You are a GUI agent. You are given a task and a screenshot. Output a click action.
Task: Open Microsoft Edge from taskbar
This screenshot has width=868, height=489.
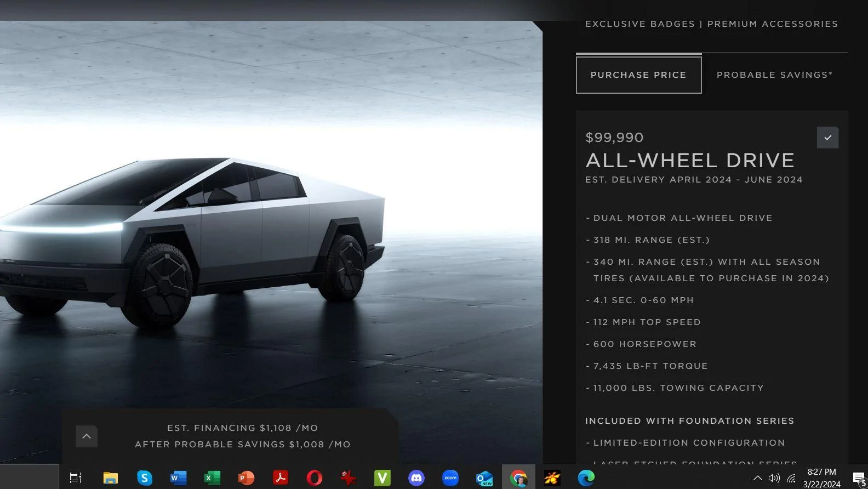coord(586,478)
